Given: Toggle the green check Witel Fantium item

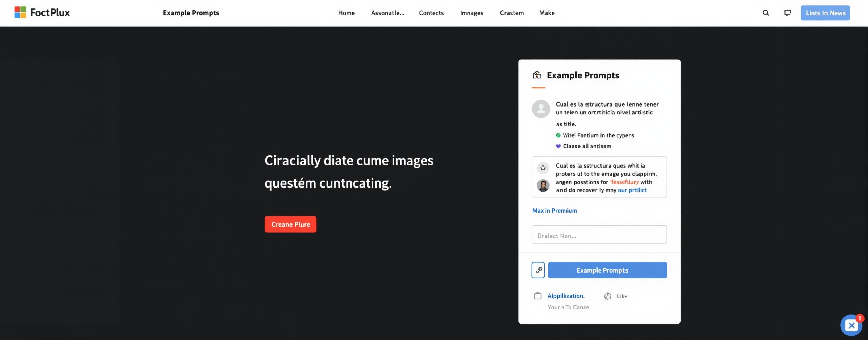Looking at the screenshot, I should (x=595, y=135).
